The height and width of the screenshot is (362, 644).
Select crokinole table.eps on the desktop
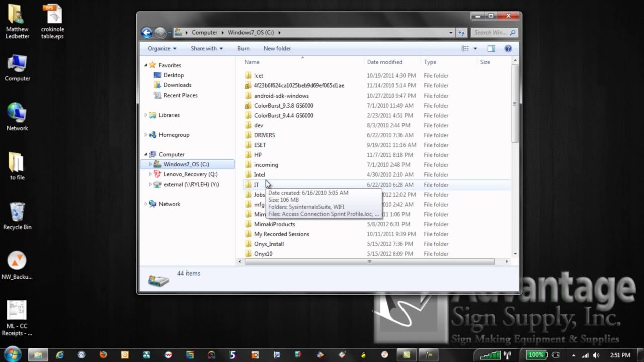[52, 22]
